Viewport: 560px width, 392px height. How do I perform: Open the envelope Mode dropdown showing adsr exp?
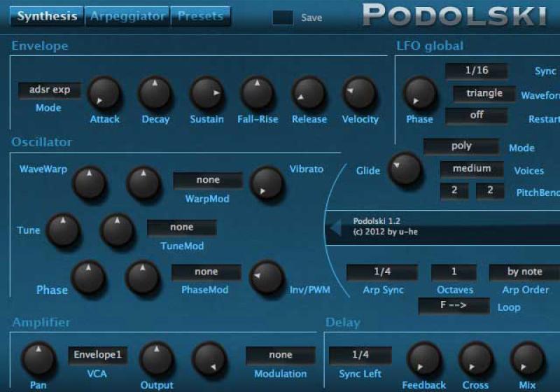point(49,90)
